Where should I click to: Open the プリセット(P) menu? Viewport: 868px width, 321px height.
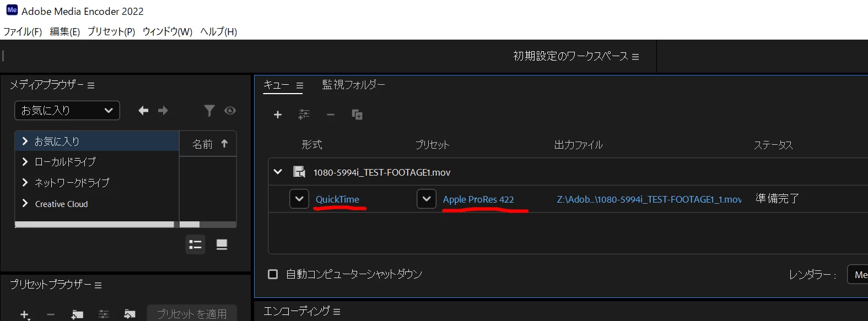(111, 31)
